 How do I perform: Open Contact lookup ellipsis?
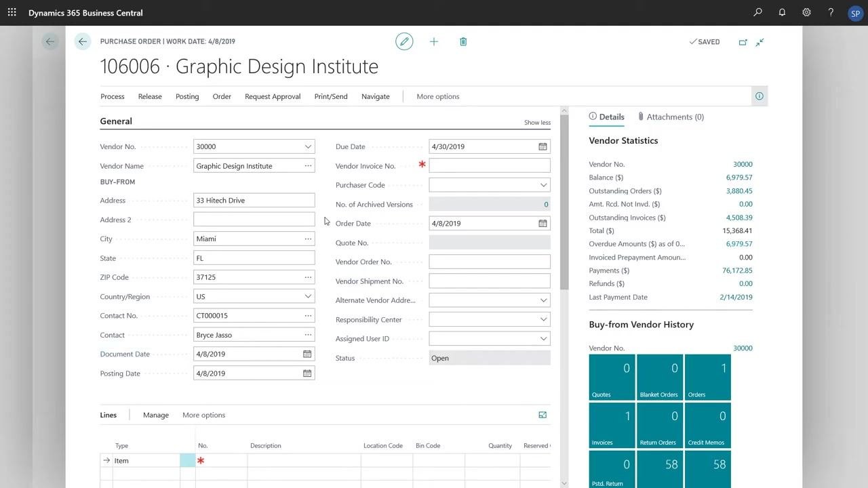308,335
